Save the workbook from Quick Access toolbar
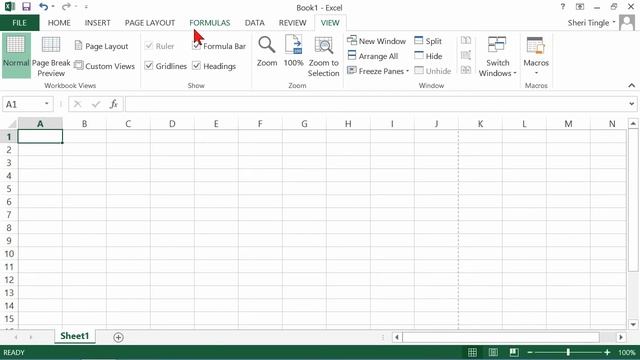This screenshot has height=360, width=640. coord(27,7)
